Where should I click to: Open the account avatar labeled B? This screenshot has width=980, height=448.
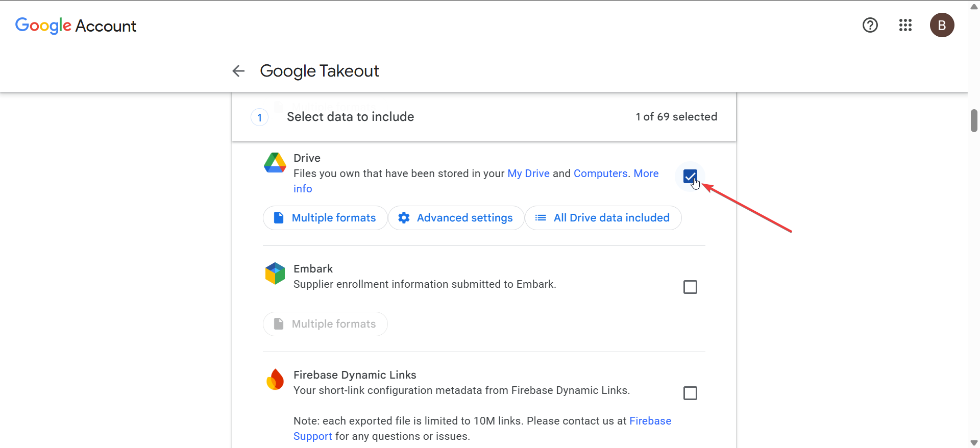pyautogui.click(x=942, y=25)
